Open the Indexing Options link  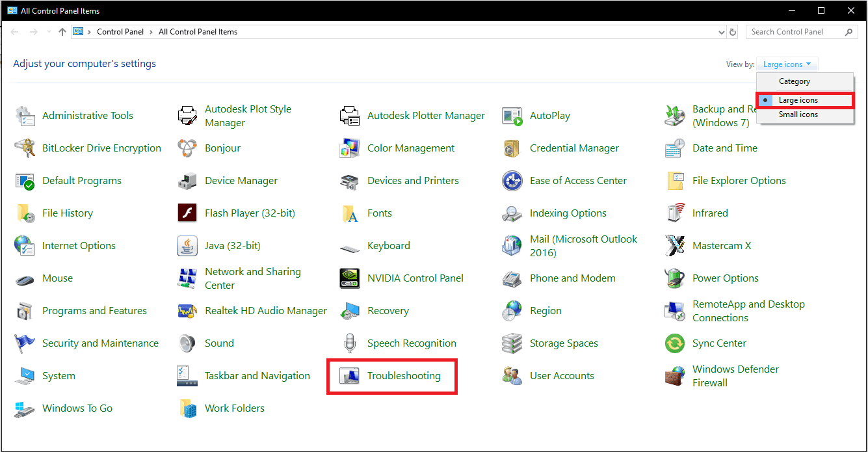click(568, 213)
